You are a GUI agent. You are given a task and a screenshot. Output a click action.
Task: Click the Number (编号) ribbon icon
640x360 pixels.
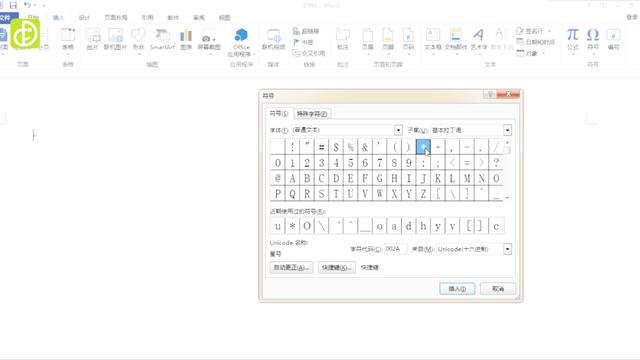pos(613,39)
